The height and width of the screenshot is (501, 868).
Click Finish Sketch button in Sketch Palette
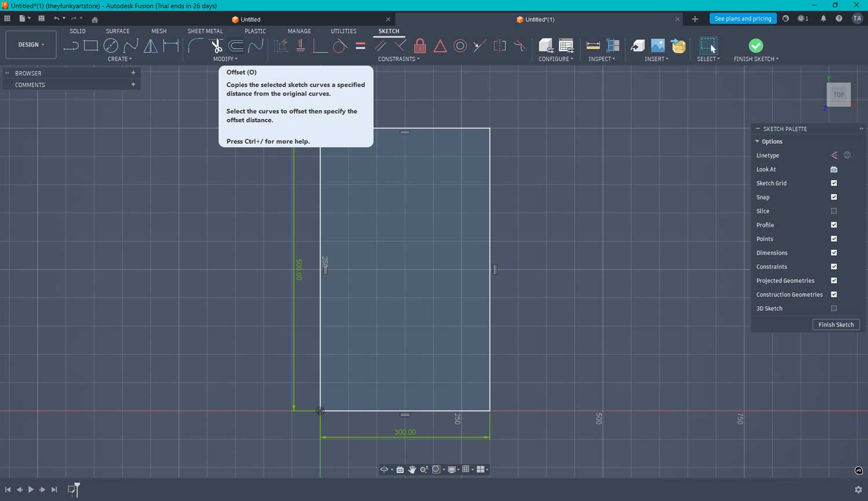[x=836, y=325]
